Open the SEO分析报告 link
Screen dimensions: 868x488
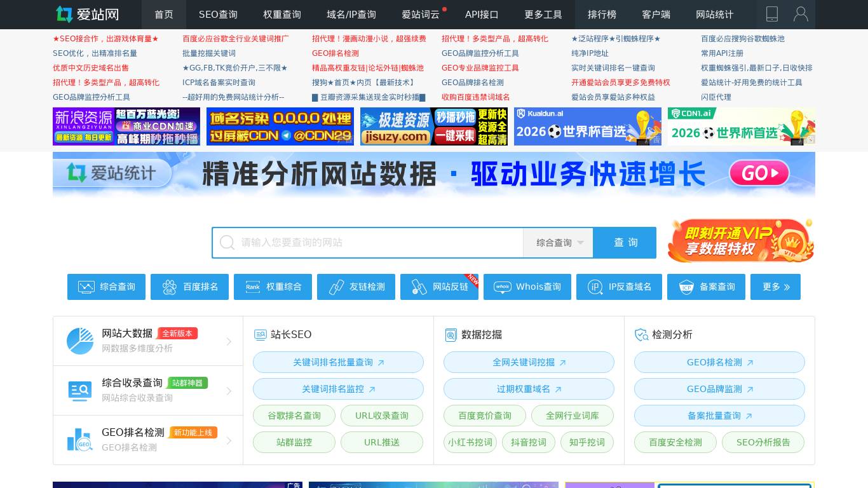(x=763, y=442)
